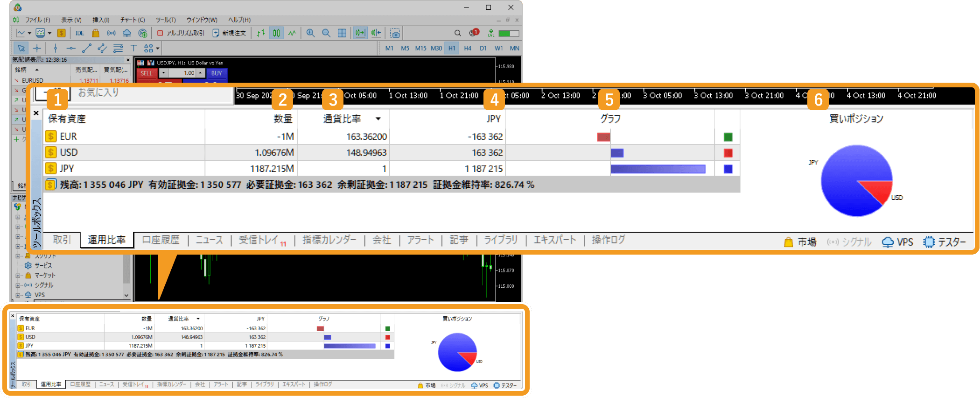This screenshot has height=398, width=980.
Task: Expand the マーケット node in the navigator
Action: pos(18,276)
